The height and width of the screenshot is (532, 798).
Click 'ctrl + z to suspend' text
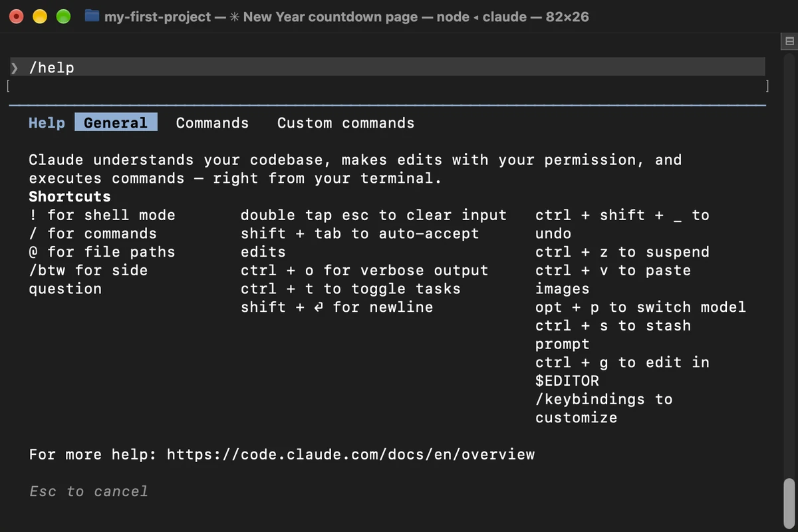pyautogui.click(x=622, y=252)
